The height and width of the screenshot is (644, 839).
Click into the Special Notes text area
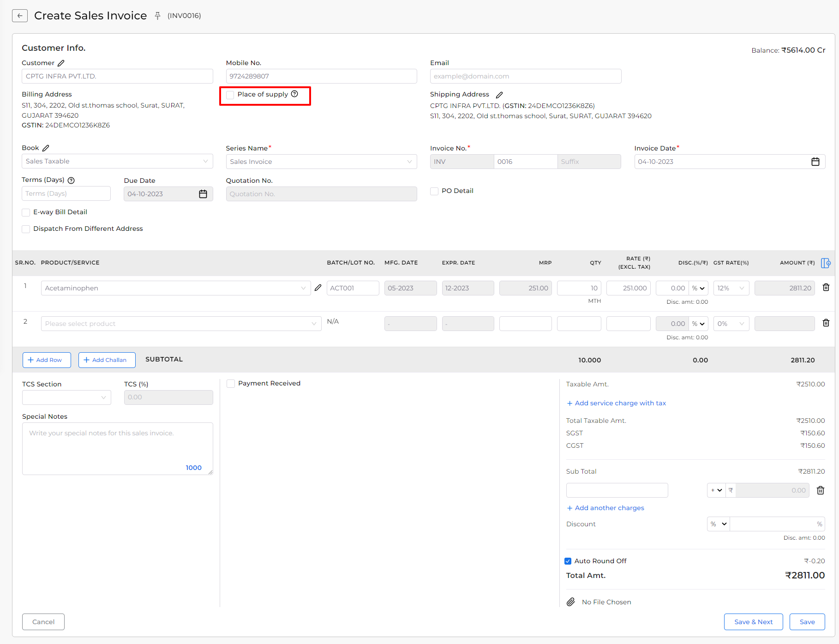click(117, 448)
